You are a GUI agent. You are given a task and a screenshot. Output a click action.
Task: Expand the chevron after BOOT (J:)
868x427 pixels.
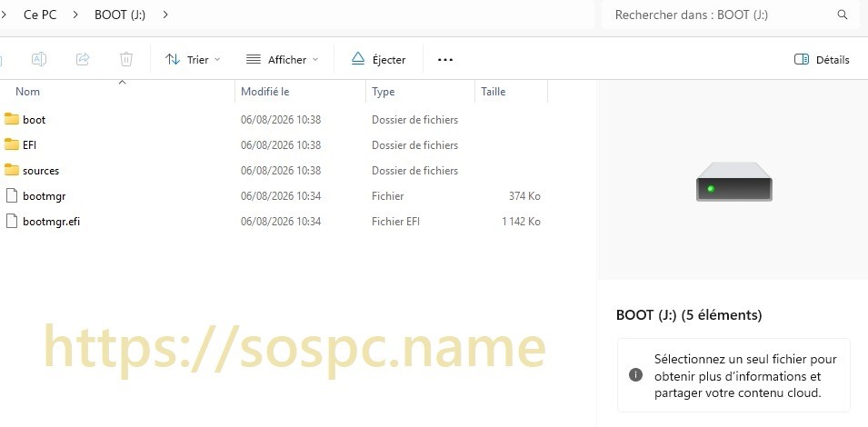point(165,15)
